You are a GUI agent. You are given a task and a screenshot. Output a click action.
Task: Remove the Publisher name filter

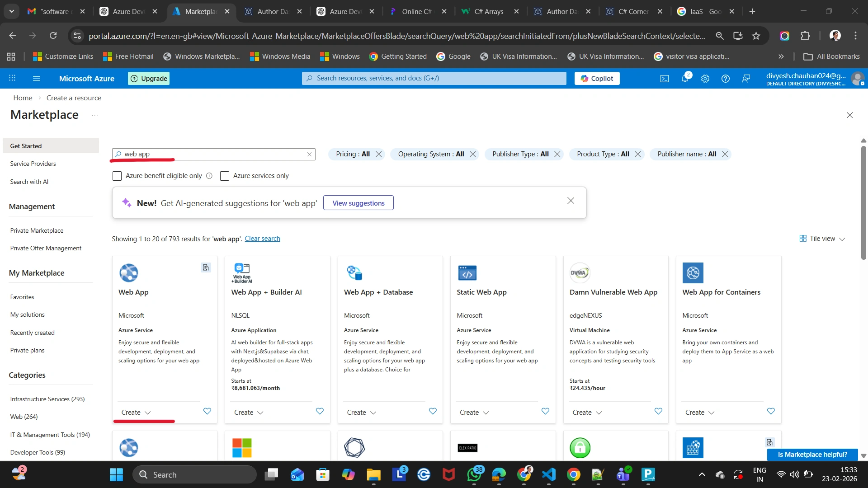coord(725,155)
